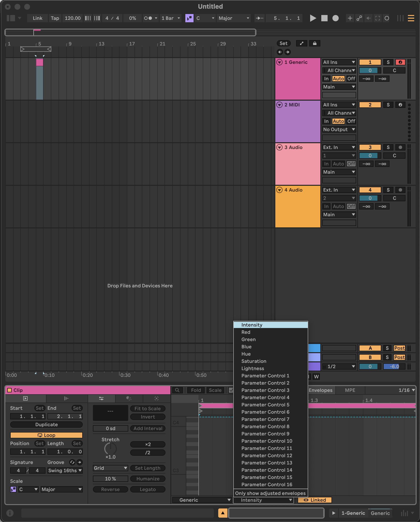This screenshot has width=420, height=522.
Task: Click the Follow playback icon
Action: click(259, 18)
